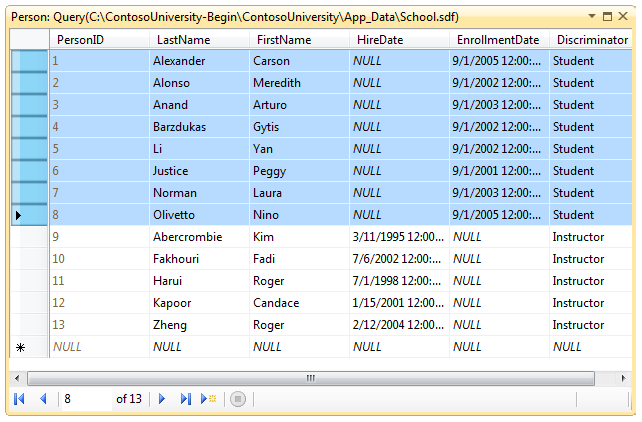Screen dimensions: 642x422
Task: Click the 'Justice' cell
Action: (x=199, y=171)
